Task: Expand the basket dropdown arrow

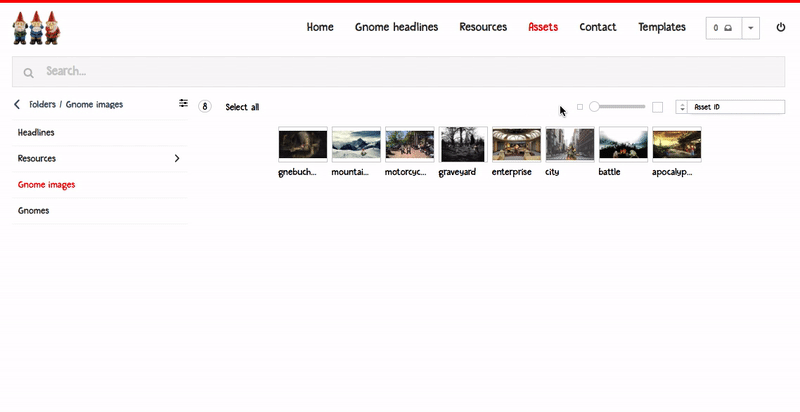Action: pos(751,28)
